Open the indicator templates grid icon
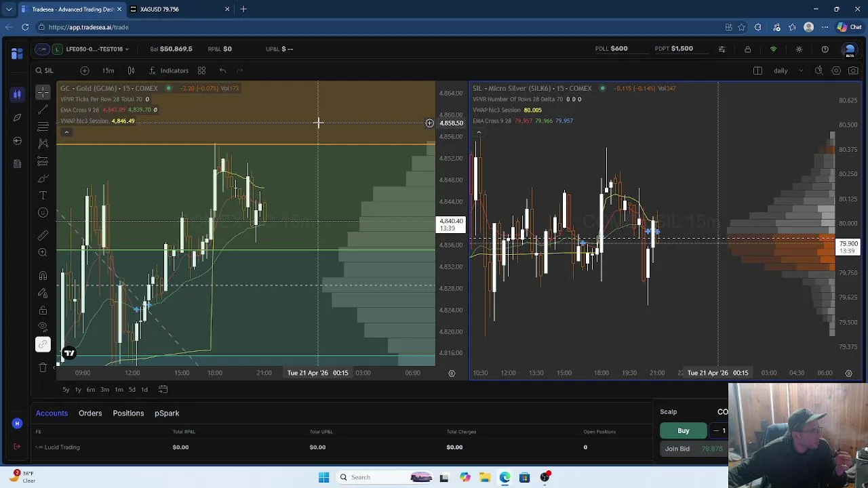Image resolution: width=868 pixels, height=488 pixels. point(201,70)
